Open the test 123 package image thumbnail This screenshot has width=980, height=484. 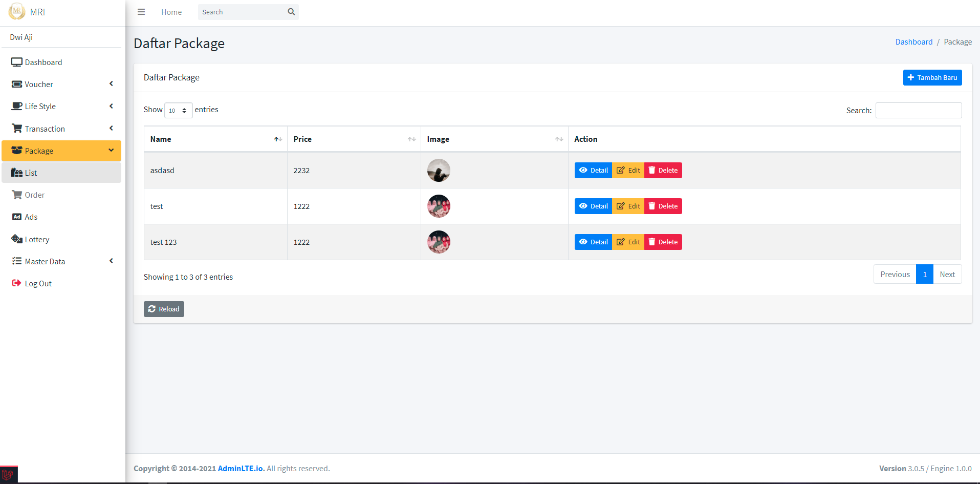(x=439, y=242)
